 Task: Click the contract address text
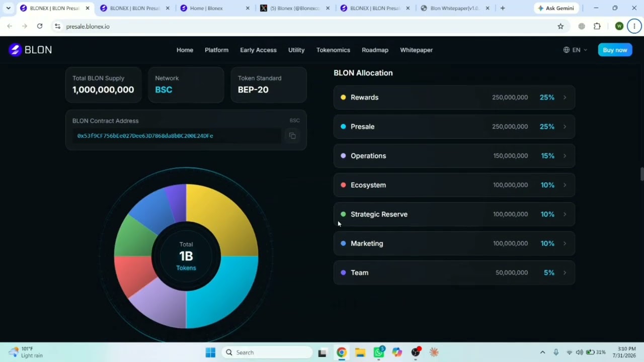(x=145, y=136)
